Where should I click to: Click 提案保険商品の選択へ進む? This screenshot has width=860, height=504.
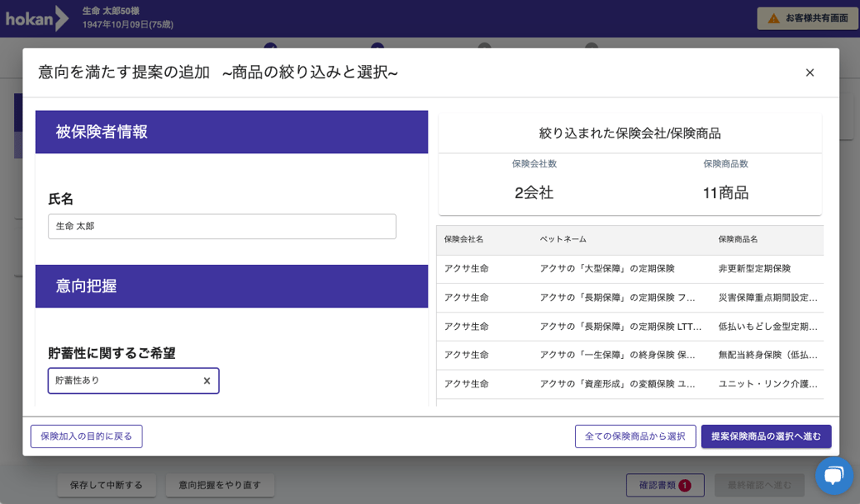click(765, 436)
